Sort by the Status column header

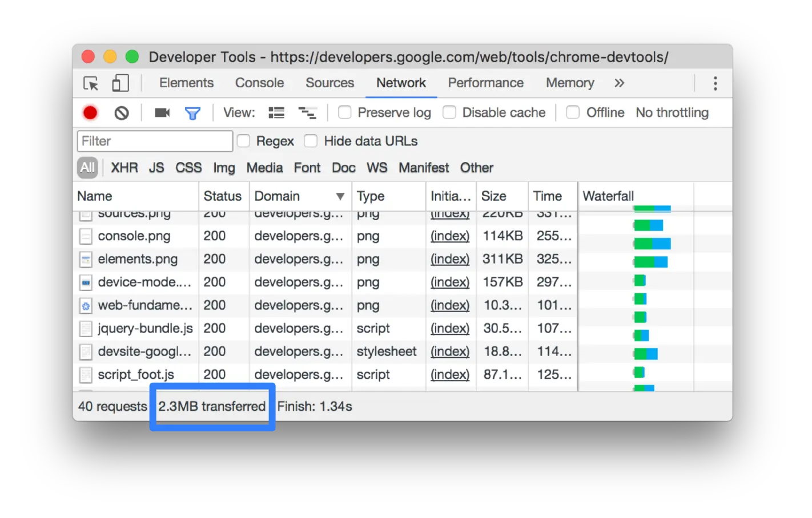pyautogui.click(x=223, y=196)
